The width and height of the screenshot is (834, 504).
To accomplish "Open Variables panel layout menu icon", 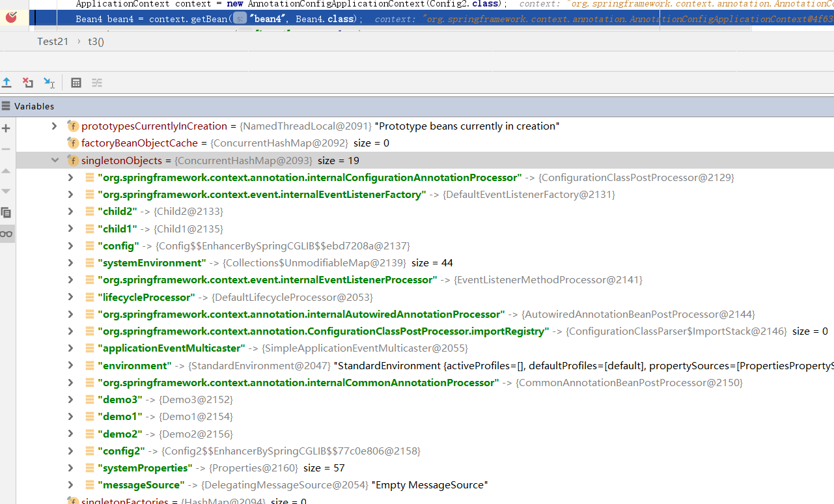I will 6,106.
